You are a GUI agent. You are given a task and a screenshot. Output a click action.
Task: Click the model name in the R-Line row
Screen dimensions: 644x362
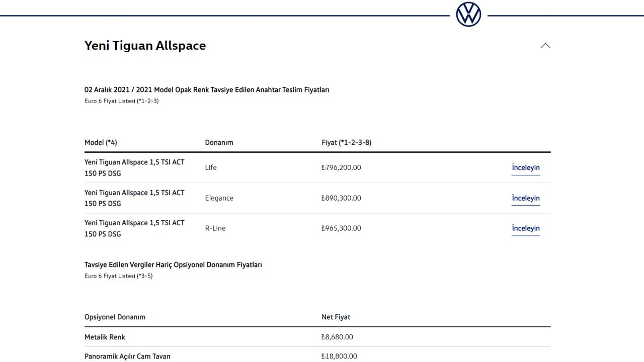(134, 228)
